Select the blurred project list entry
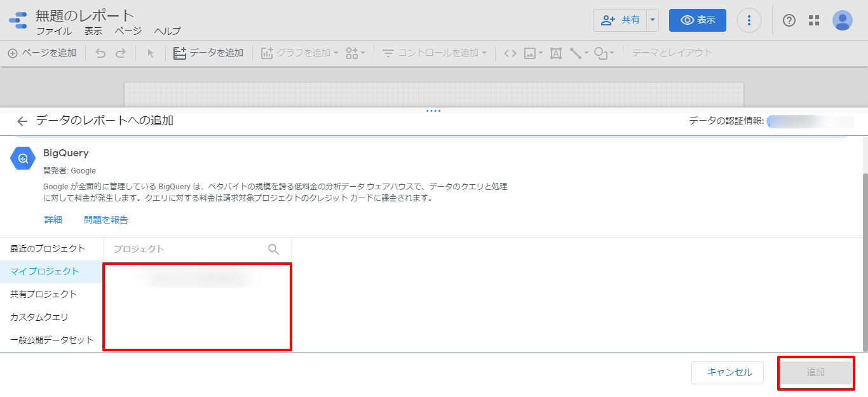 point(197,278)
